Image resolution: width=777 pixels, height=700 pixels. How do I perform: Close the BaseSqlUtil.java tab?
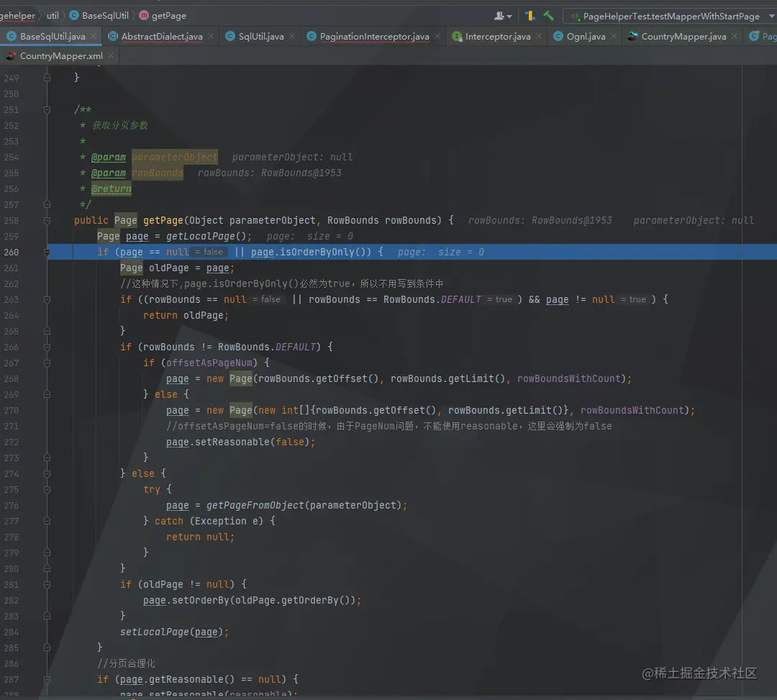(x=93, y=36)
